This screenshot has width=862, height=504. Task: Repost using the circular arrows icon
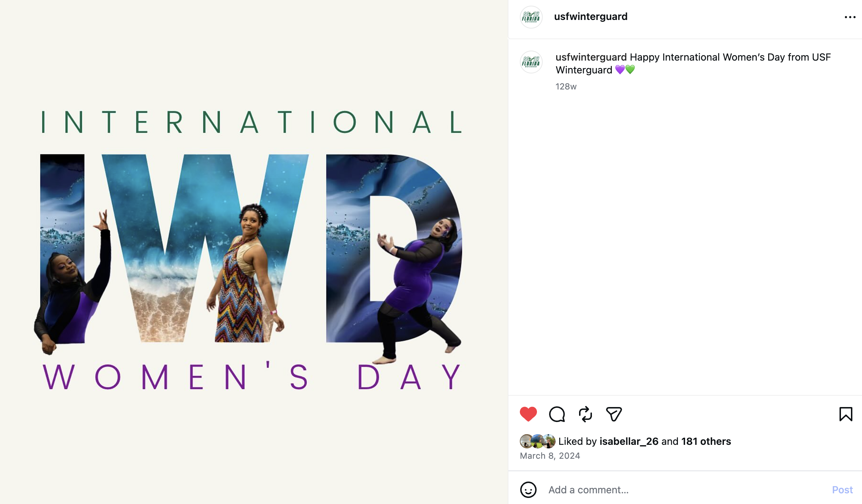(x=585, y=414)
